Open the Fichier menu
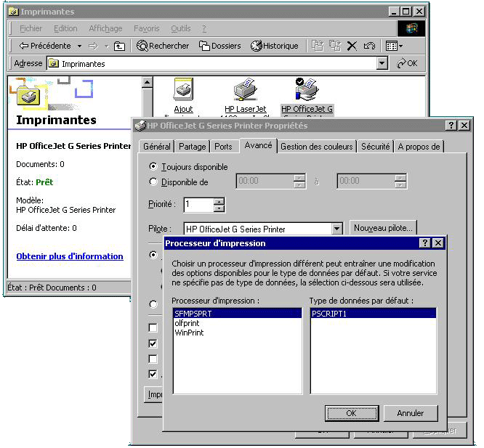 tap(31, 28)
